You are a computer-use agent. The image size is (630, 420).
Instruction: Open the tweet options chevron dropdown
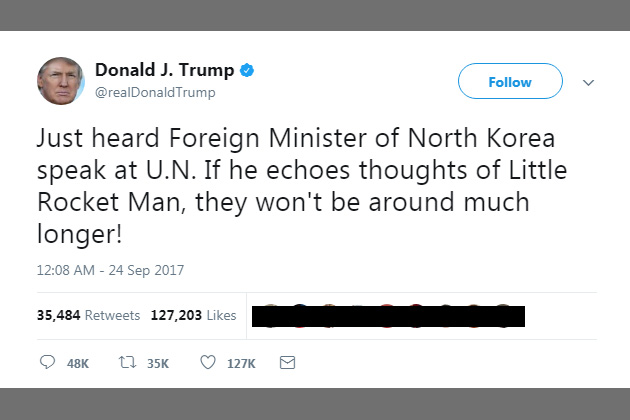[x=588, y=83]
